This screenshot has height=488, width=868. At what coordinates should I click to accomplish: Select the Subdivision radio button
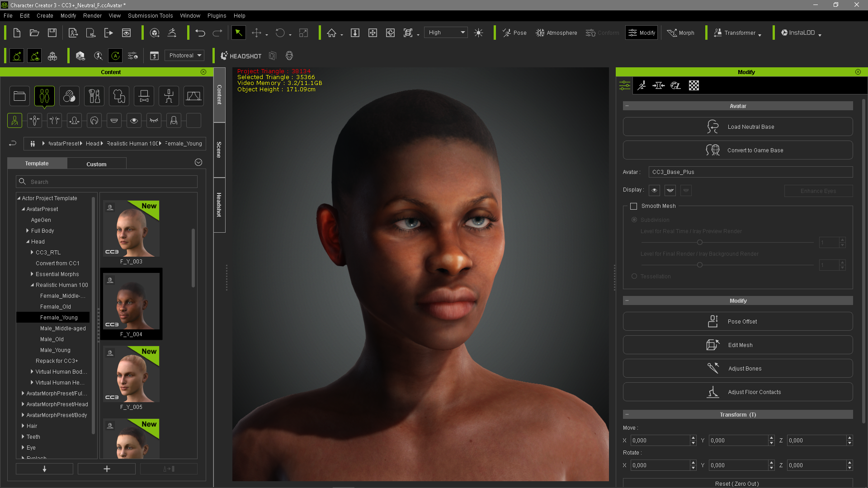pyautogui.click(x=634, y=220)
